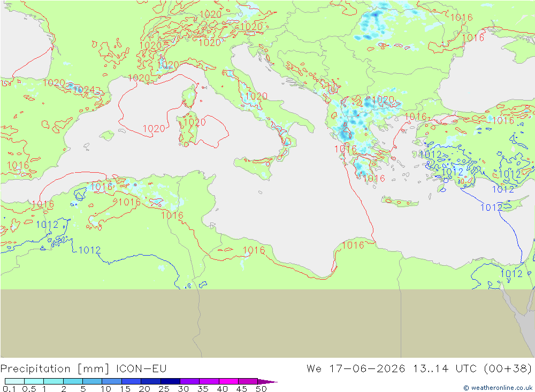Select the ICON-EU model label
Screen dimensions: 535x392
coord(141,369)
